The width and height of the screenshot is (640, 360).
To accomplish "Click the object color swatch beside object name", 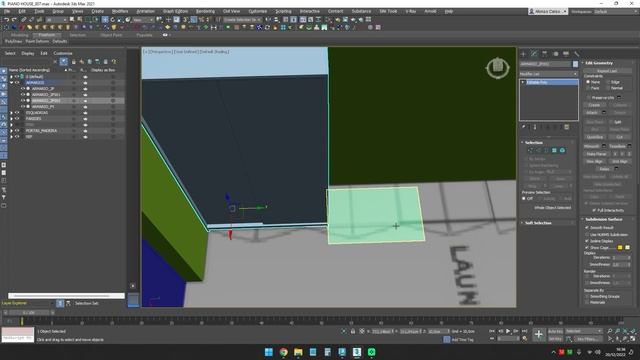I will tap(576, 64).
